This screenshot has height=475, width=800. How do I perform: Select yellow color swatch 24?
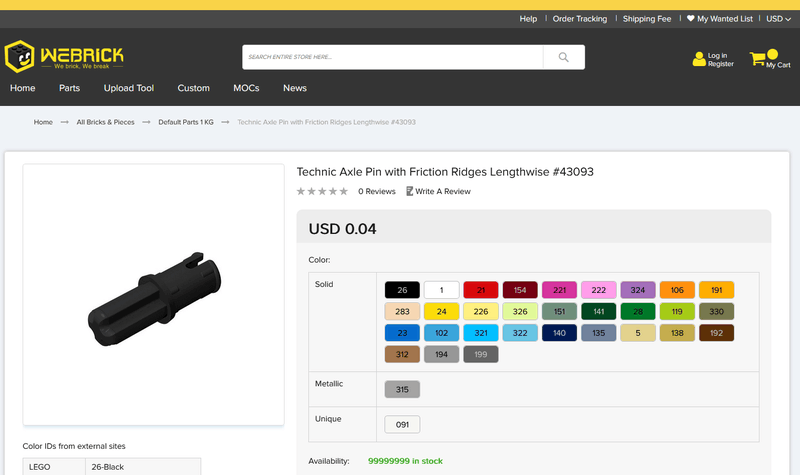441,311
